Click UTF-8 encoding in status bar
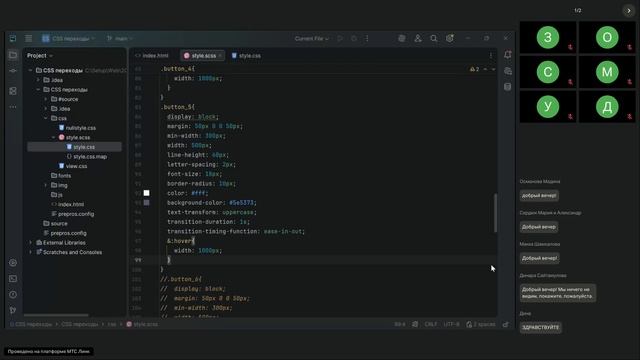The image size is (640, 360). tap(451, 324)
